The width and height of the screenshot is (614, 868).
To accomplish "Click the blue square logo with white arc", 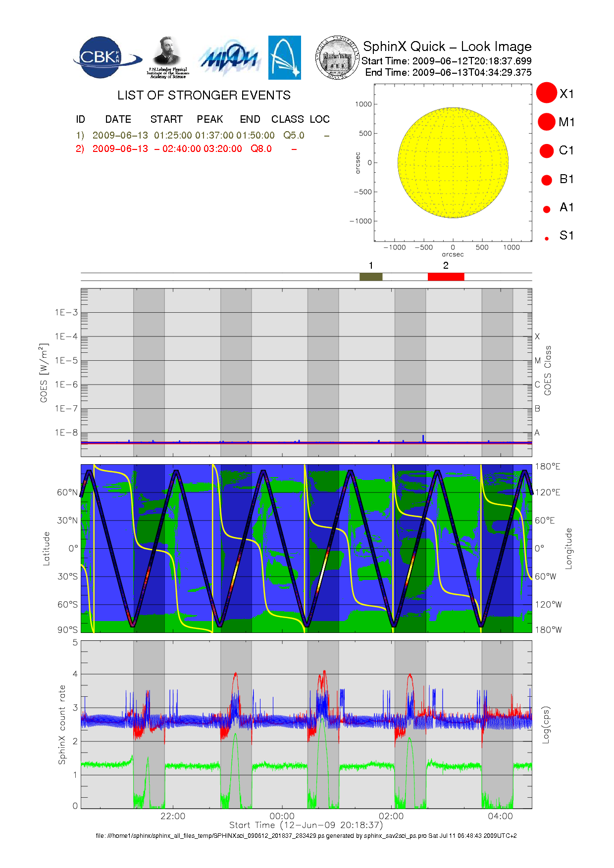I will click(284, 57).
